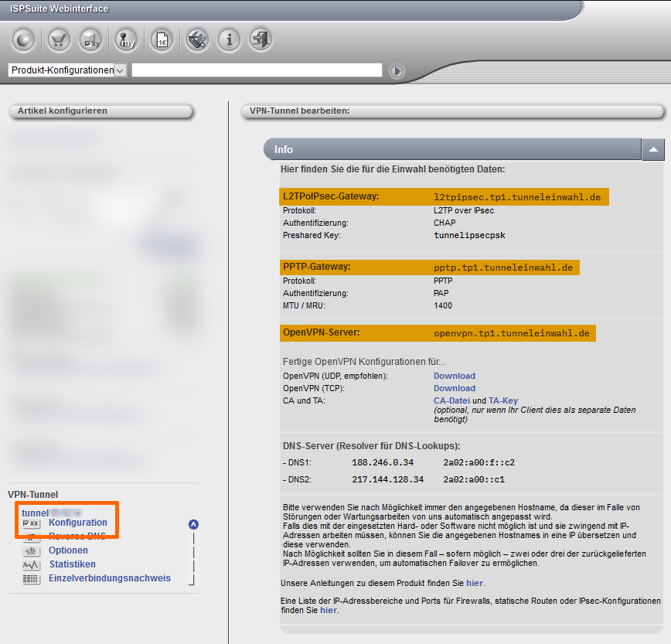This screenshot has width=671, height=644.
Task: Click the round home icon in toolbar
Action: point(23,39)
